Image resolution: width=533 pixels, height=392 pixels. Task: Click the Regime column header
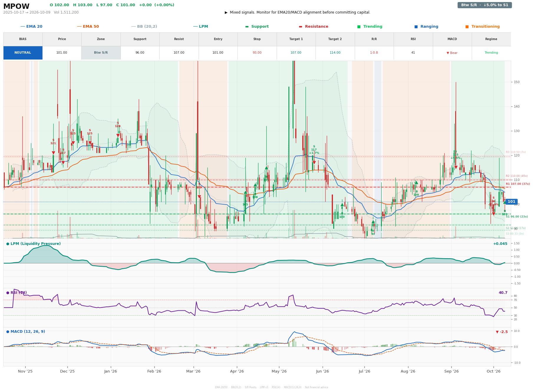pos(491,39)
